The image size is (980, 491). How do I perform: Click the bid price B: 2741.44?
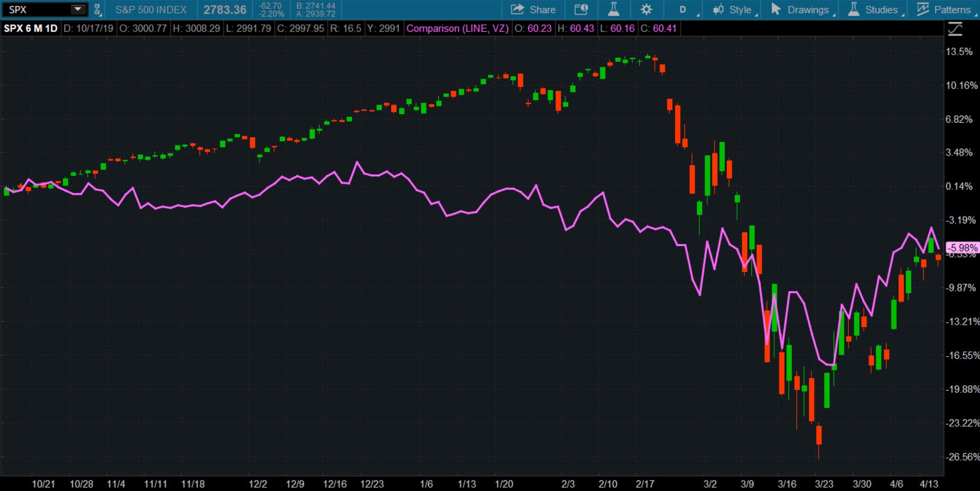coord(316,6)
